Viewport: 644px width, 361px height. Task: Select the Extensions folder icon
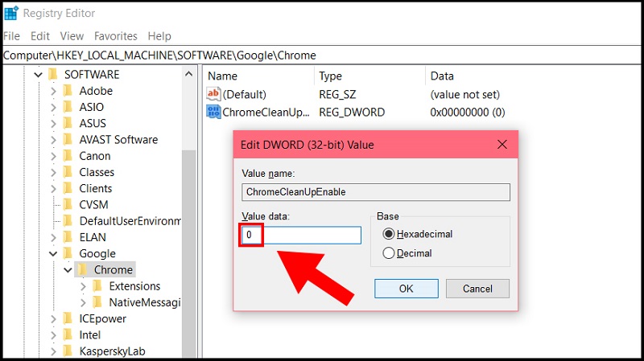97,286
